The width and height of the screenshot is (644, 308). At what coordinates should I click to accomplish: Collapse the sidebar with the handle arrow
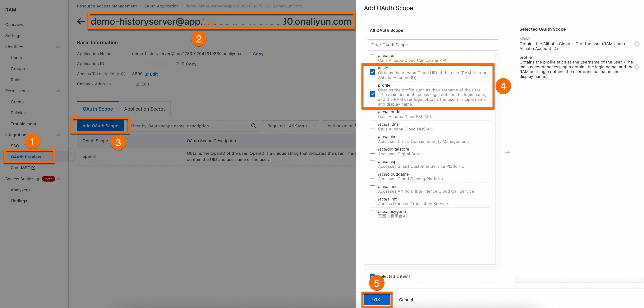click(71, 154)
